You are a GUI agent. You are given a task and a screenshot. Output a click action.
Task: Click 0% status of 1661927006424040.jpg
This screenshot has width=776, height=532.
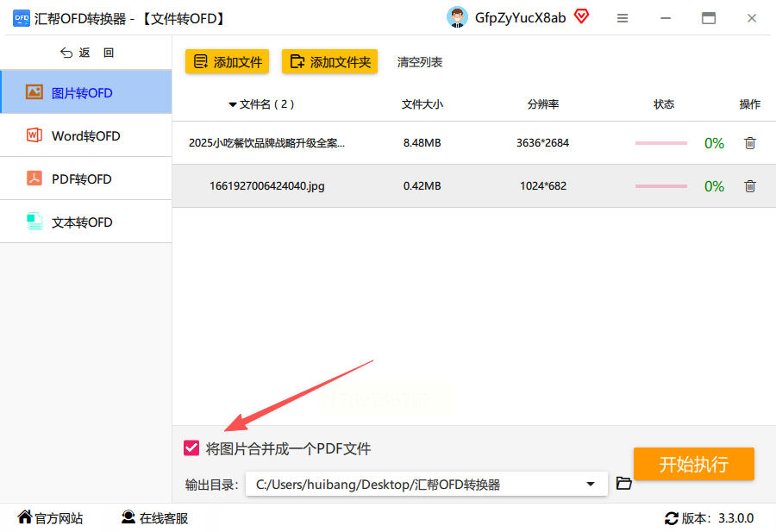(714, 186)
